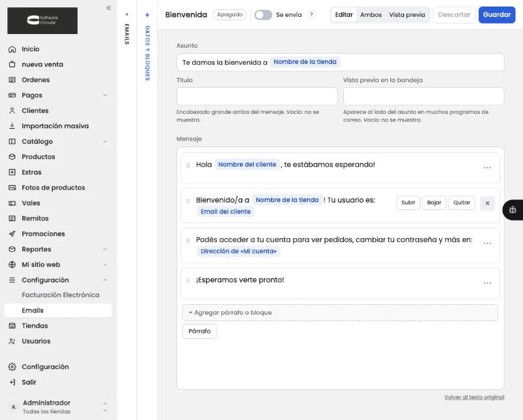Viewport: 523px width, 420px height.
Task: Click the Título input field
Action: click(x=257, y=96)
